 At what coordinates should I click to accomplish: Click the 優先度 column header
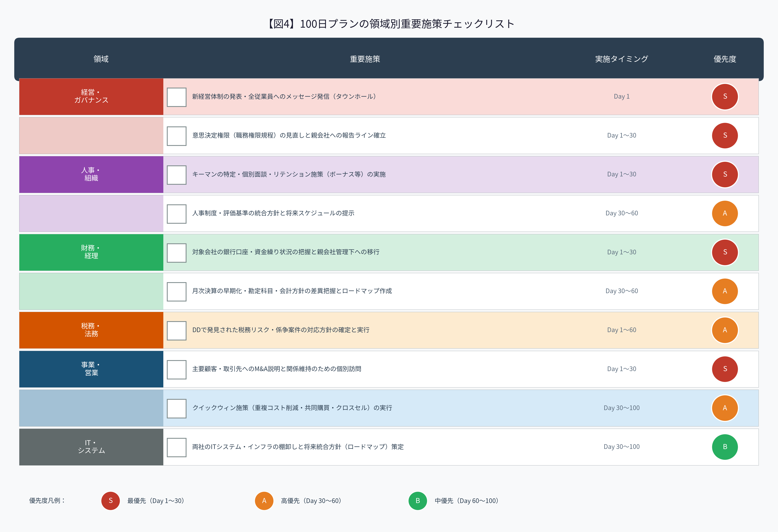pyautogui.click(x=725, y=59)
